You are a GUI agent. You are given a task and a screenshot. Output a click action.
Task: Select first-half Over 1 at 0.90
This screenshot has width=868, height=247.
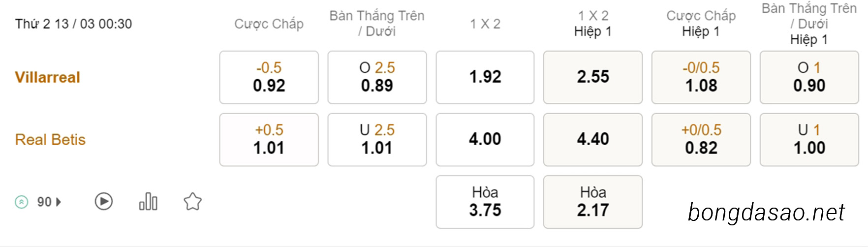click(x=809, y=77)
